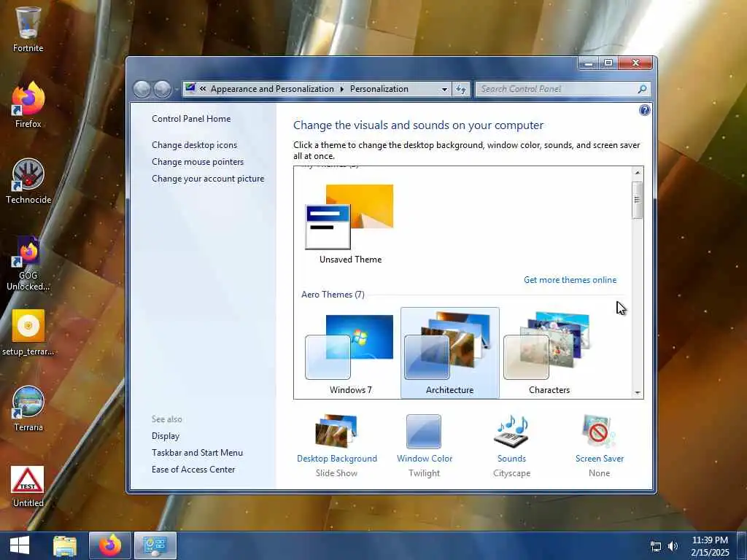747x560 pixels.
Task: Open the Sounds icon with music notes
Action: [x=511, y=432]
